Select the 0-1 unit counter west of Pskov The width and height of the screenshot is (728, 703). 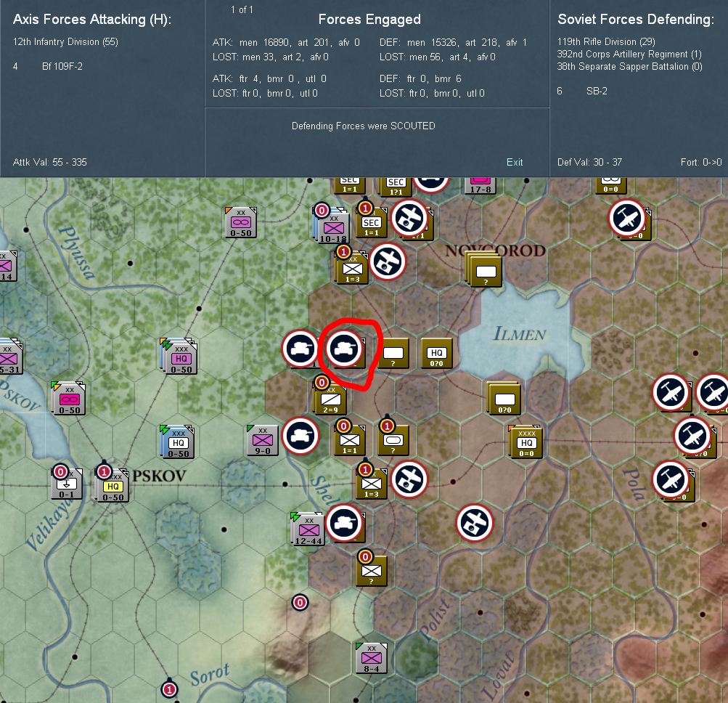pyautogui.click(x=67, y=484)
